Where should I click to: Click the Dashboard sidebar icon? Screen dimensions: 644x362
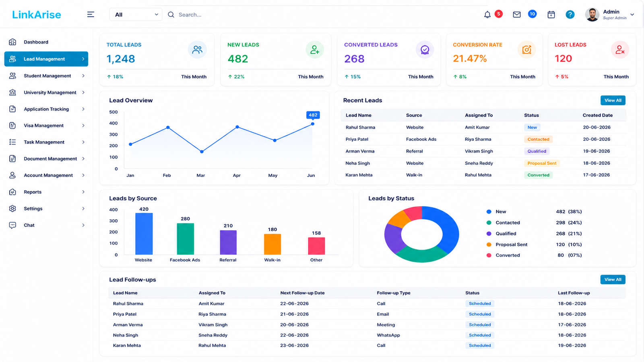[12, 42]
